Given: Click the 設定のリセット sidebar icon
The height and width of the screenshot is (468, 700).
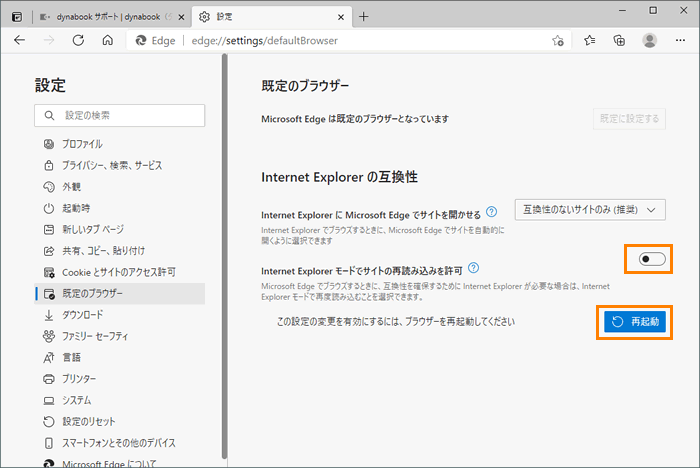Looking at the screenshot, I should pos(49,422).
